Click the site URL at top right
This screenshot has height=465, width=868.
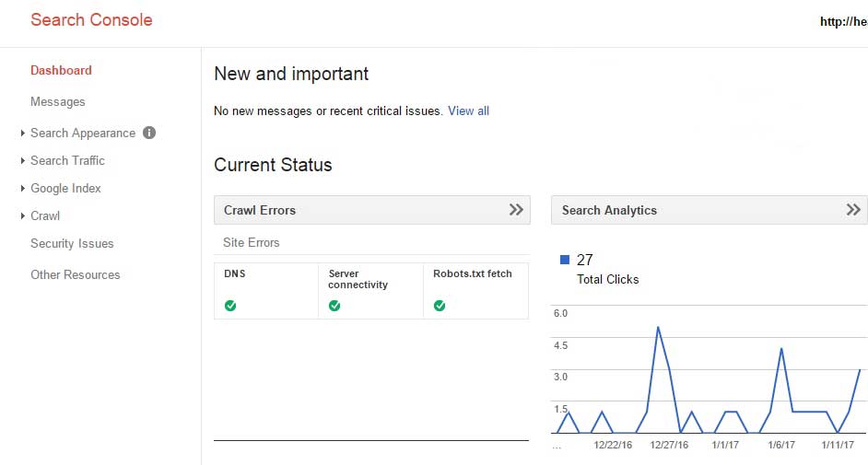844,21
